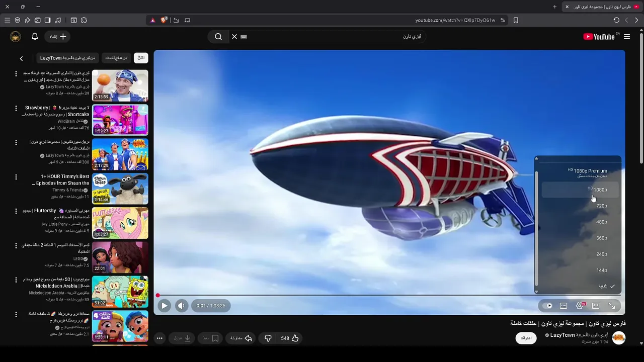644x362 pixels.
Task: Select the related searches filter chip
Action: click(116, 58)
